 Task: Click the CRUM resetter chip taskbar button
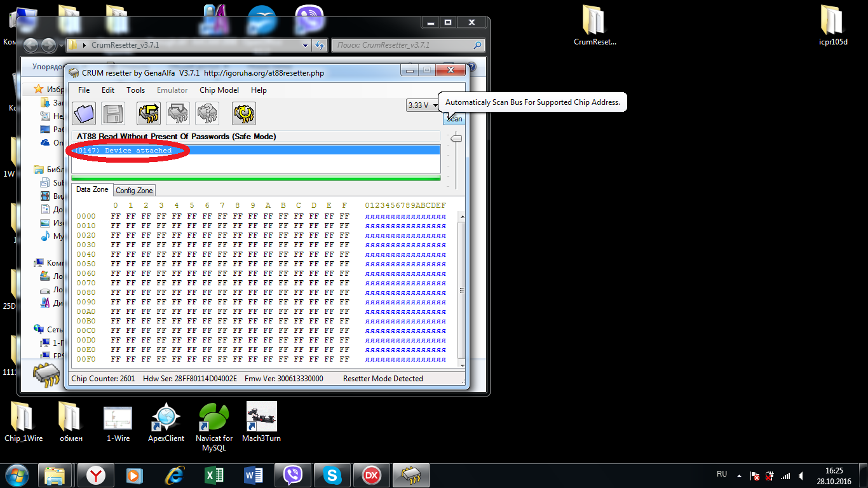[411, 475]
